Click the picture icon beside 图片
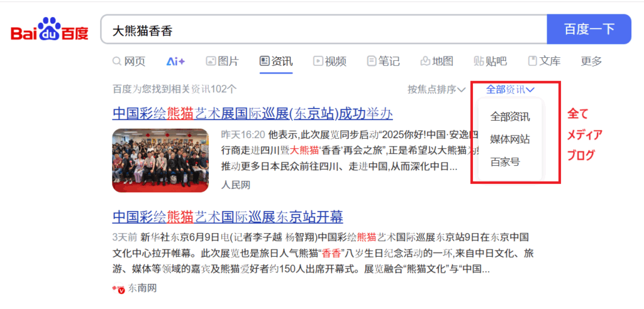Viewport: 644px width, 309px height. point(211,62)
